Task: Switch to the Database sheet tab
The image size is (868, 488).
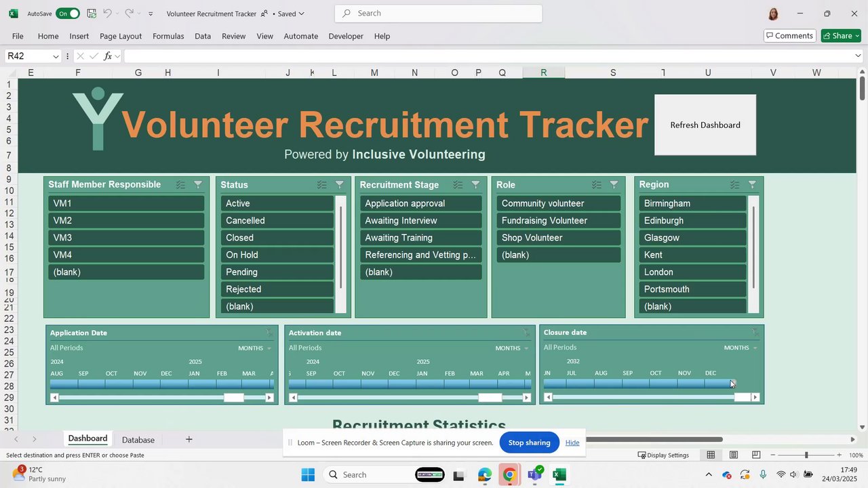Action: [x=138, y=440]
